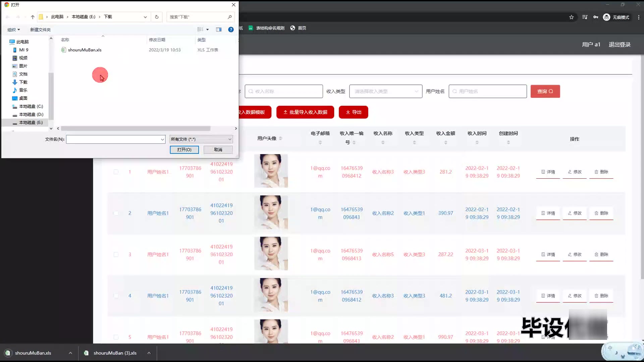644x362 pixels.
Task: Open the 组织 menu
Action: pyautogui.click(x=14, y=29)
